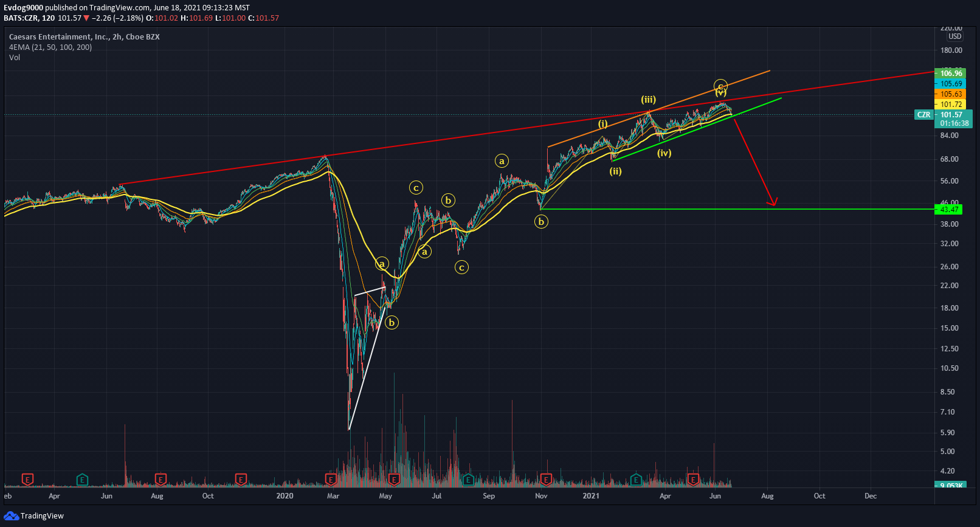Image resolution: width=980 pixels, height=527 pixels.
Task: Click the yellow 101.72 price label
Action: (x=951, y=105)
